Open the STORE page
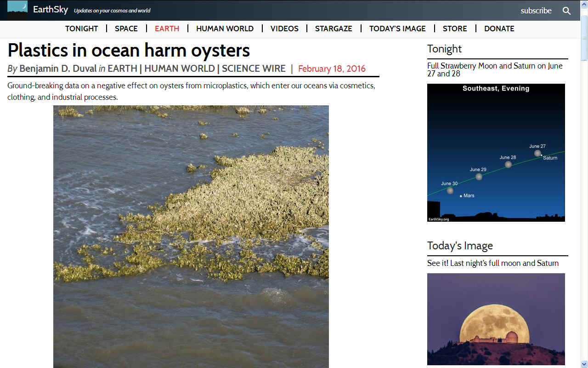The width and height of the screenshot is (588, 368). (455, 29)
